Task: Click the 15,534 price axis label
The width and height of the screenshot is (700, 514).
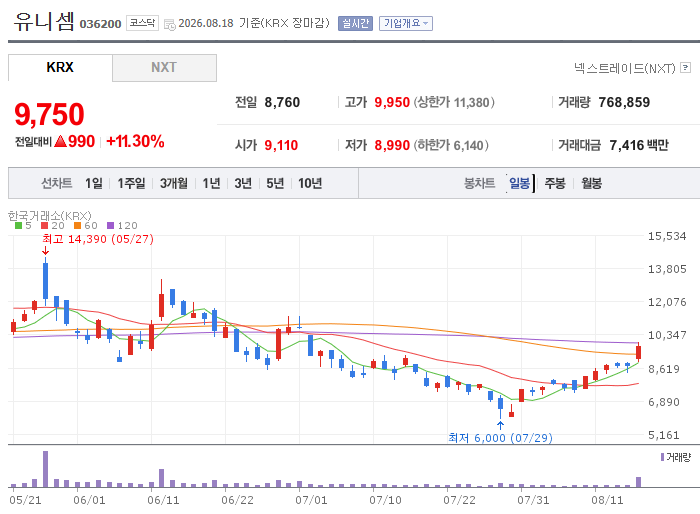Action: (x=667, y=236)
